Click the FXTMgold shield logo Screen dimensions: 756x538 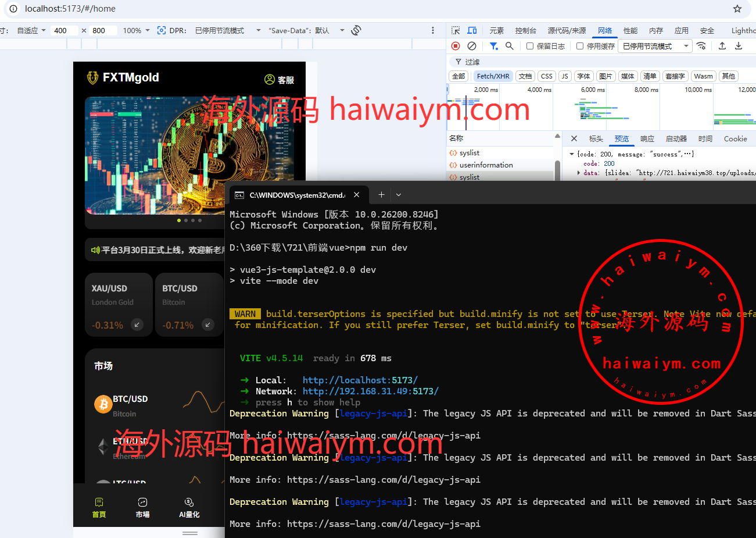click(92, 77)
